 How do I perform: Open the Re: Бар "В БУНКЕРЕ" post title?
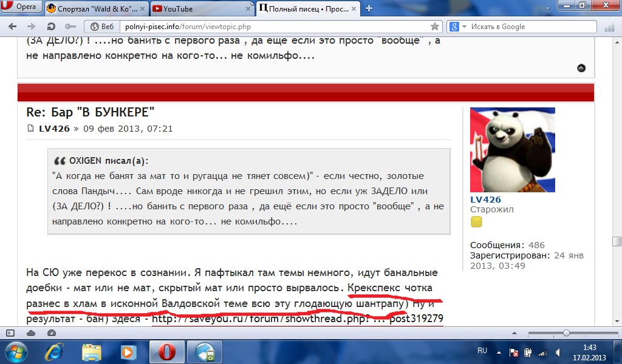90,112
